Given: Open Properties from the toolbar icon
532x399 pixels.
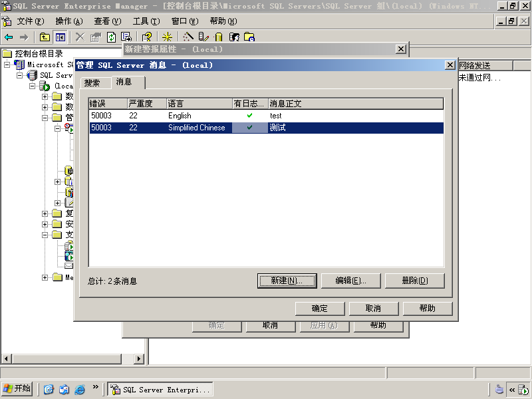Looking at the screenshot, I should click(x=96, y=37).
